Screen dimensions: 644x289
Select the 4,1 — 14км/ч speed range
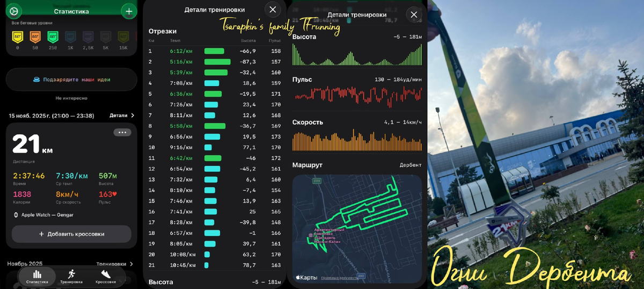point(402,122)
